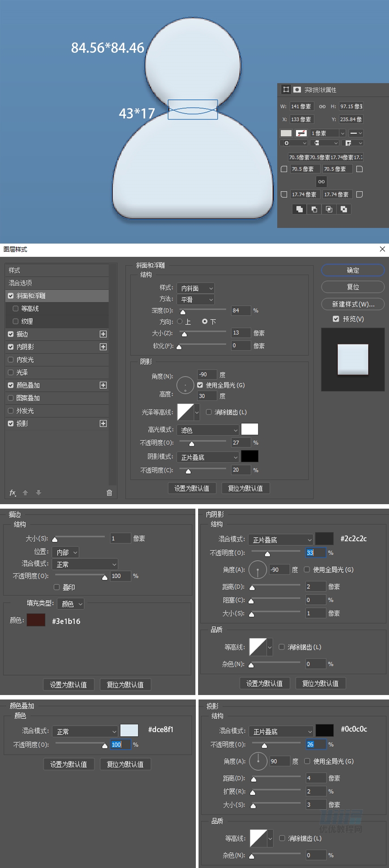Click the drop shadow 距离 value field
This screenshot has width=389, height=868.
(x=316, y=778)
